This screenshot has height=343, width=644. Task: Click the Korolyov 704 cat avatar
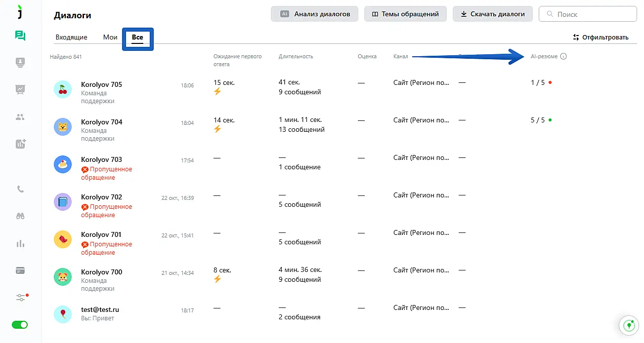(63, 127)
